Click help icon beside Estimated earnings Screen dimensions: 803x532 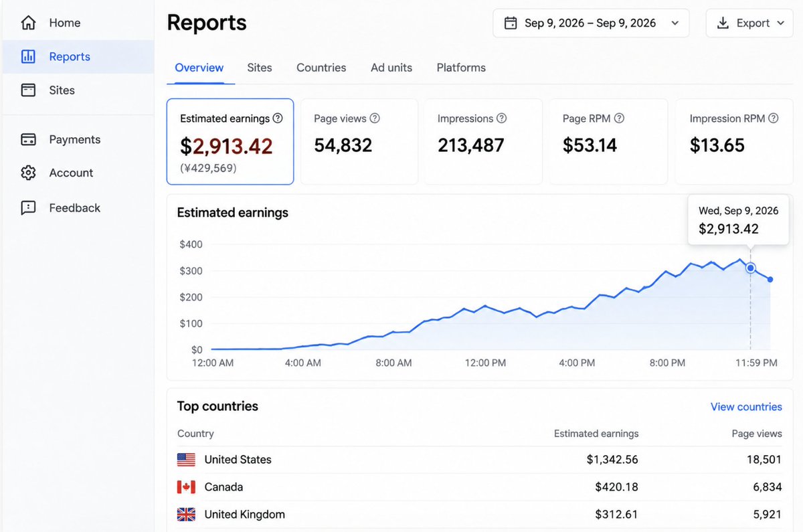click(278, 118)
